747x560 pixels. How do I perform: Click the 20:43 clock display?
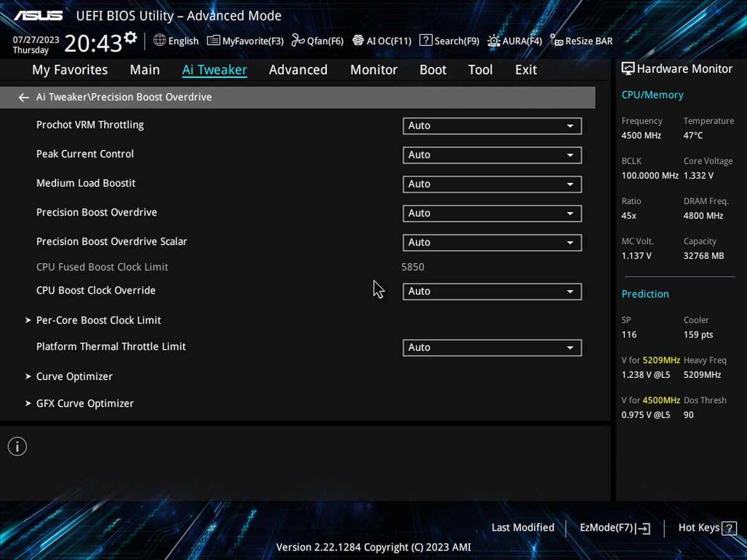point(93,44)
